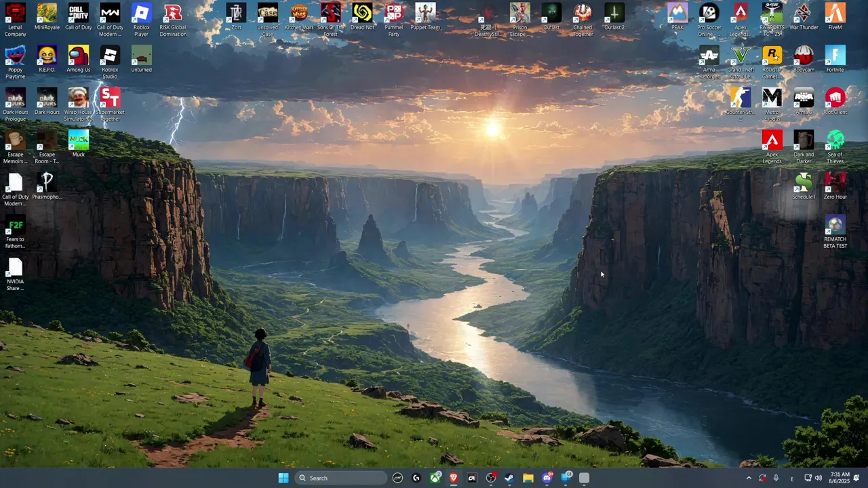Click the Dark and Darker icon
868x488 pixels.
point(804,146)
